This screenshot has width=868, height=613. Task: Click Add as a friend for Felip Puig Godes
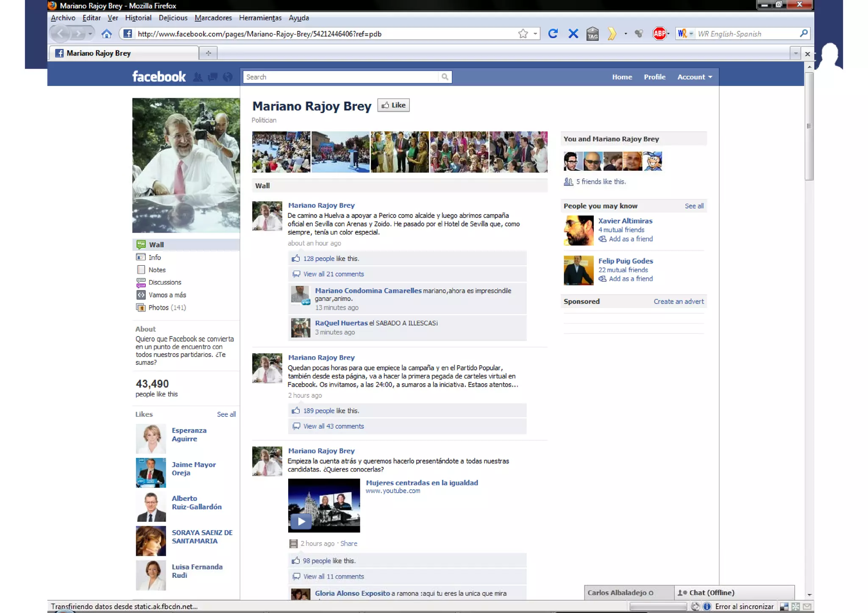[631, 279]
